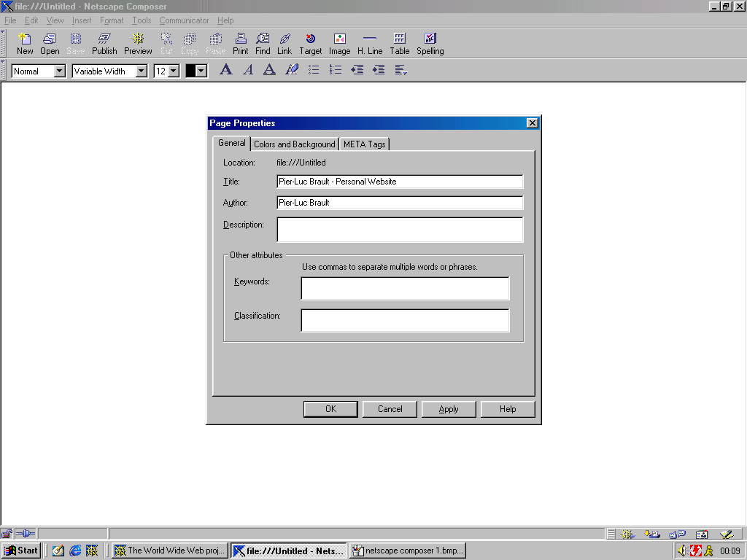
Task: Click into the Author field
Action: coord(400,203)
